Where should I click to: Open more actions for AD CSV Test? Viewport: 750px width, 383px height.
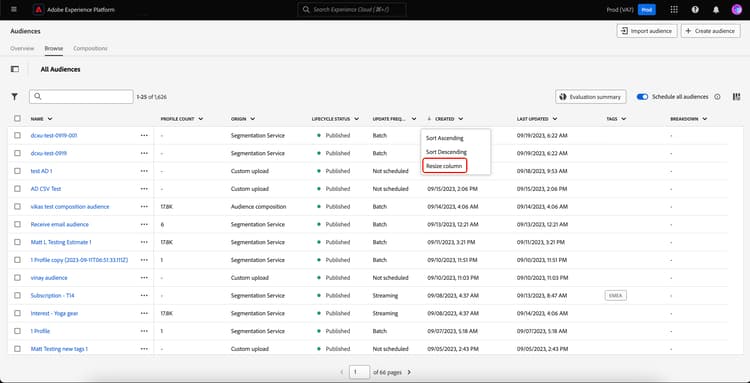144,189
